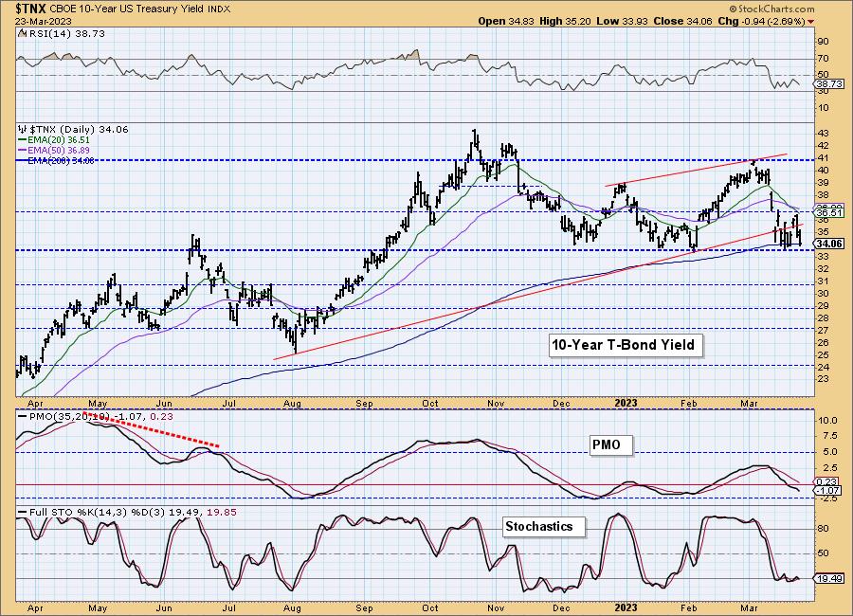The height and width of the screenshot is (616, 853).
Task: Click 'Sep' on the price panel date axis
Action: 365,404
